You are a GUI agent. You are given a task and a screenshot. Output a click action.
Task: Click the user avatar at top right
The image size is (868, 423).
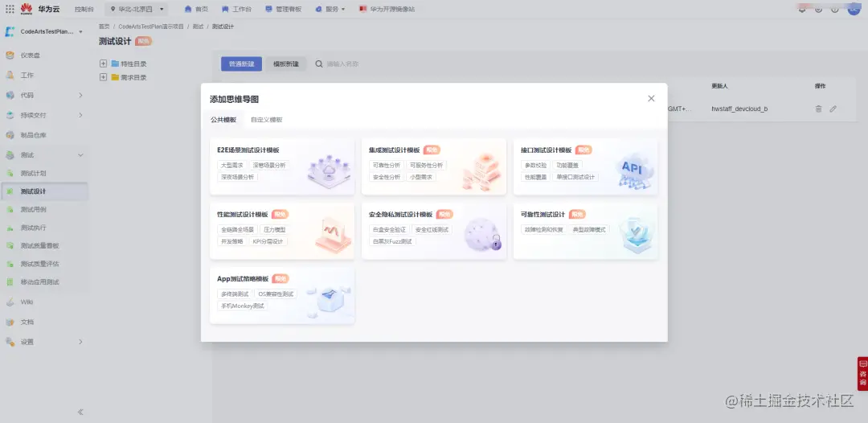click(x=854, y=9)
